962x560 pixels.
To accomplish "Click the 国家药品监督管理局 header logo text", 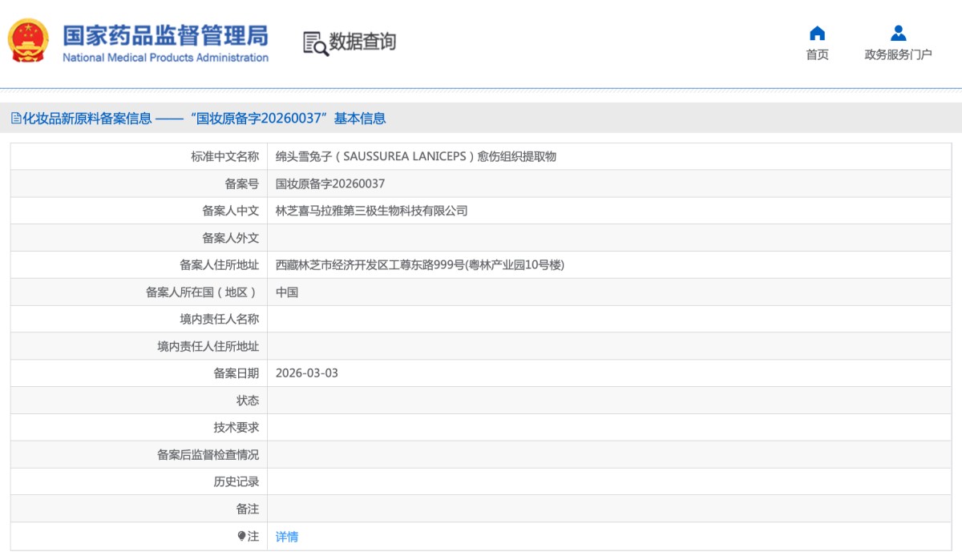I will point(164,35).
